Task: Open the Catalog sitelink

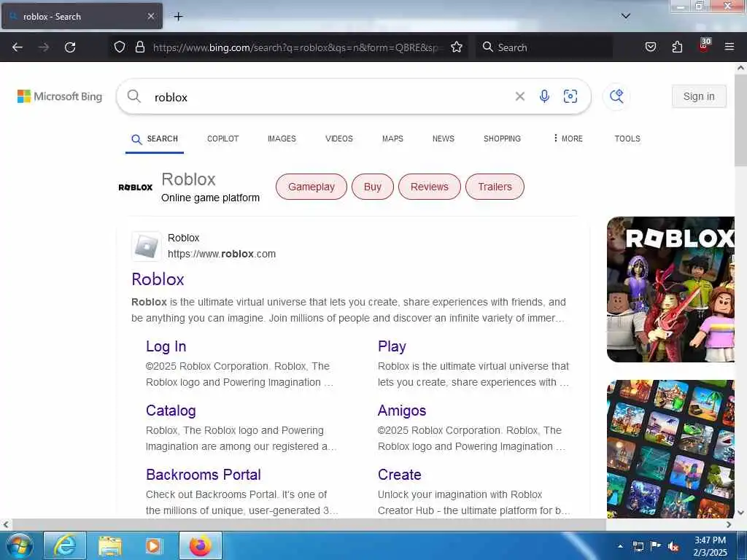Action: pyautogui.click(x=171, y=411)
